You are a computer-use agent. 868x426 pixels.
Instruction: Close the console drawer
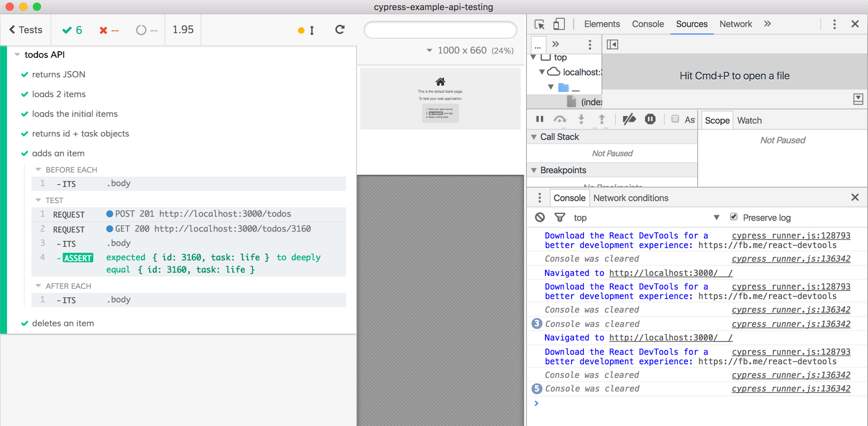coord(855,198)
